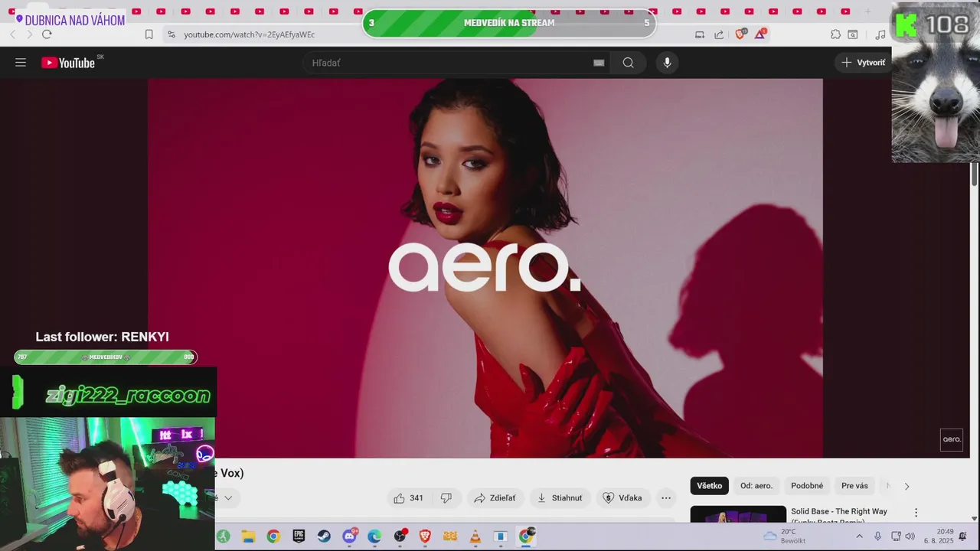Viewport: 980px width, 551px height.
Task: Open OBS Studio from the taskbar
Action: [x=400, y=536]
